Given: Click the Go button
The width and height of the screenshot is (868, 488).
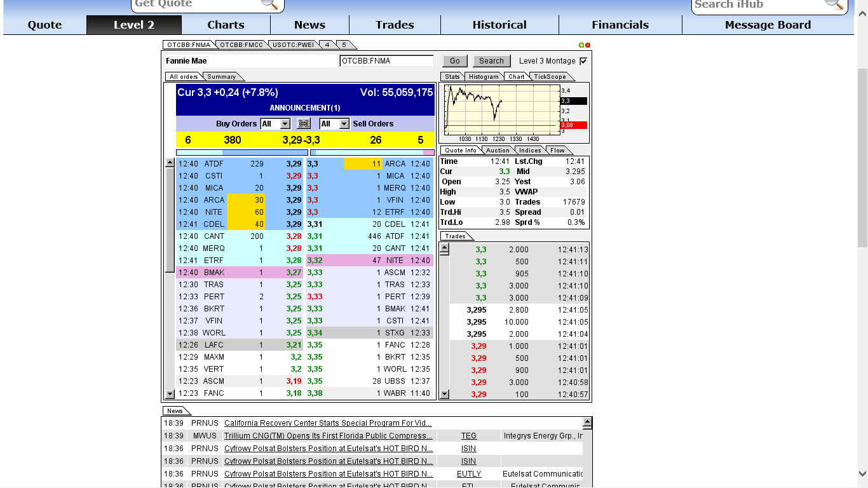Looking at the screenshot, I should pyautogui.click(x=454, y=60).
